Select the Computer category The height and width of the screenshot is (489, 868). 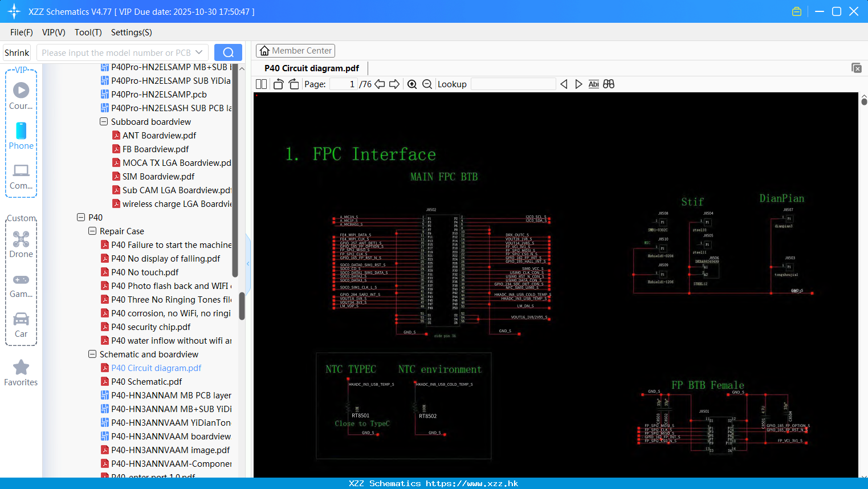point(21,176)
